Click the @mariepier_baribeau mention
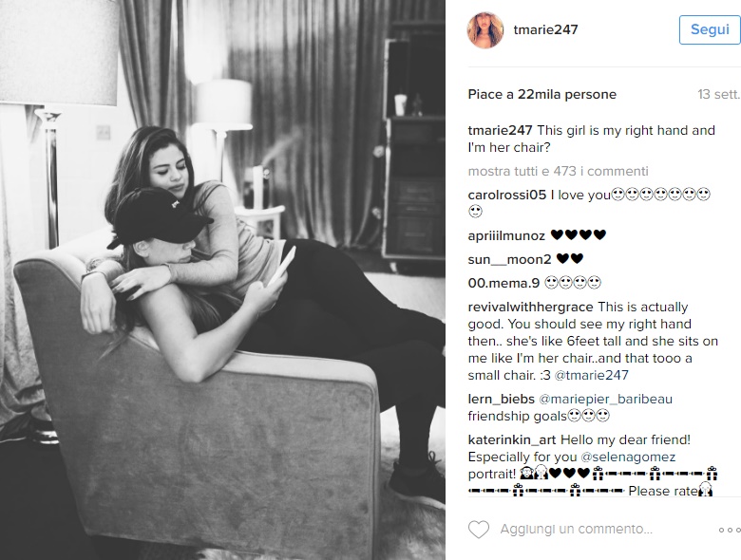Image resolution: width=741 pixels, height=560 pixels. pyautogui.click(x=605, y=399)
